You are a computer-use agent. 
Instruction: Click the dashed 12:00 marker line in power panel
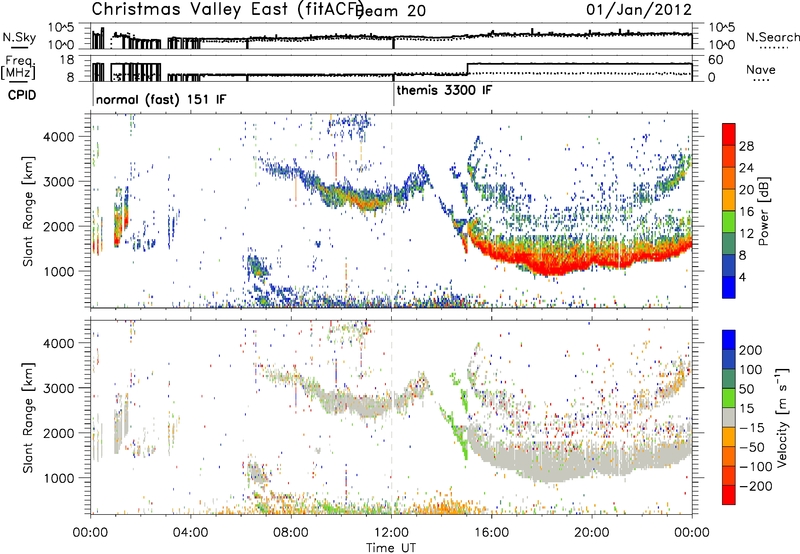392,210
